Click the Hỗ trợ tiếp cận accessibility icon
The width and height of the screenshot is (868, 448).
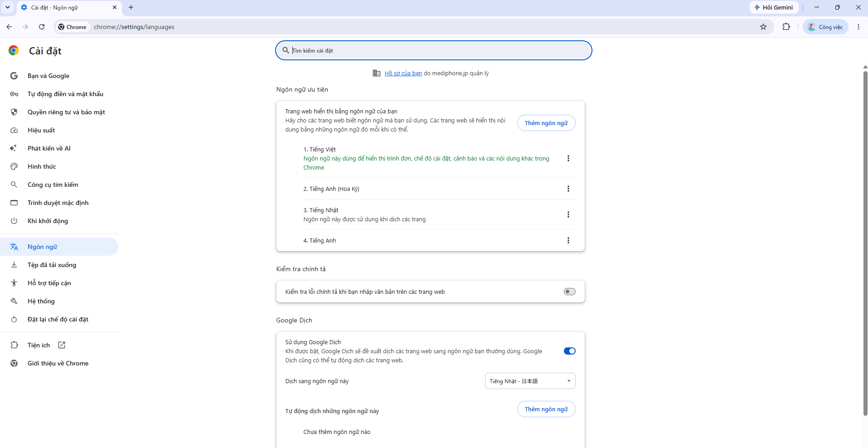tap(14, 283)
